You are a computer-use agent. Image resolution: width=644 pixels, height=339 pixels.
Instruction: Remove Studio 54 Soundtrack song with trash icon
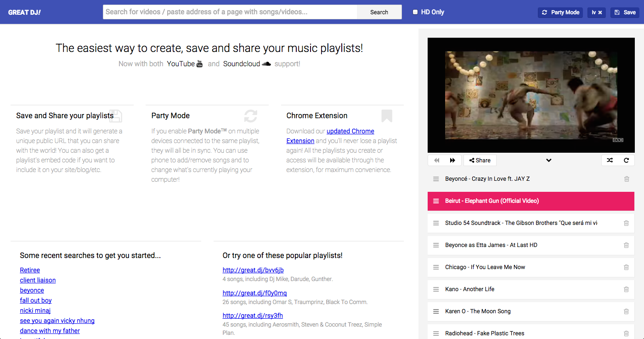click(x=626, y=223)
